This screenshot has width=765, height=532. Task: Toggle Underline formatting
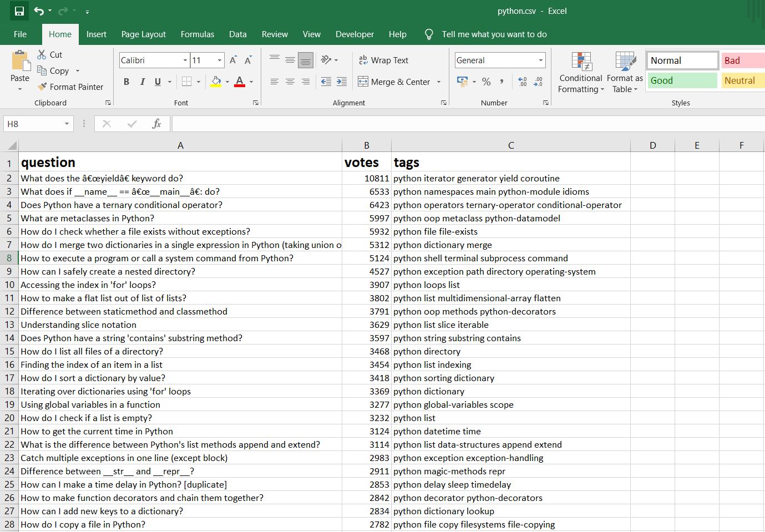tap(158, 82)
